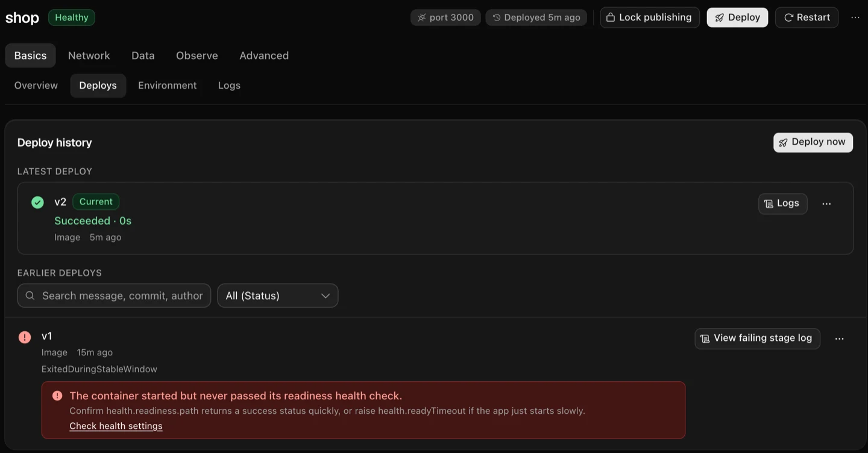Restart the shop service
This screenshot has height=453, width=868.
(807, 17)
